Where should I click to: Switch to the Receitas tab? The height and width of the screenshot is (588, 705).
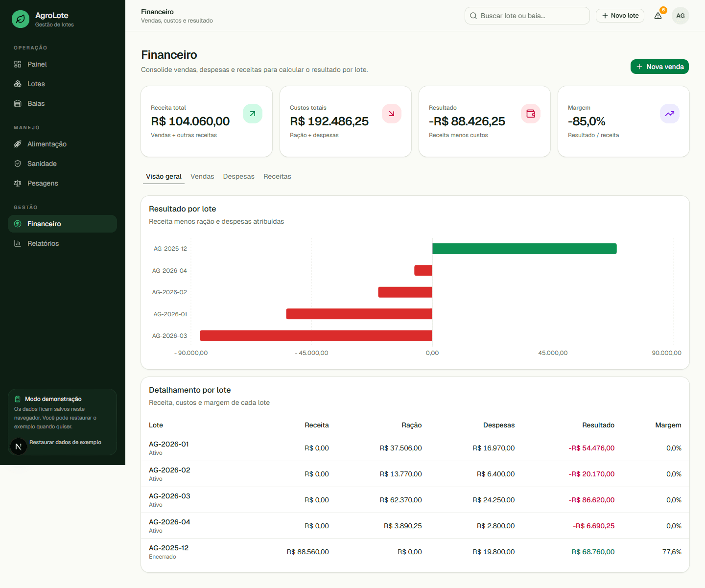coord(277,176)
